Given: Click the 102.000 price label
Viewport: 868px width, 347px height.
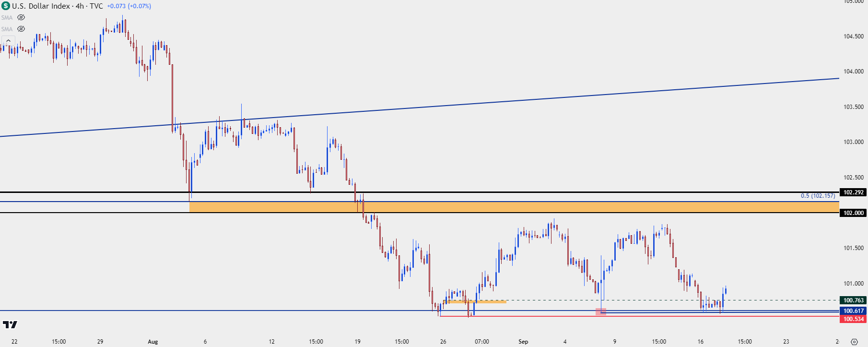Looking at the screenshot, I should (x=854, y=213).
